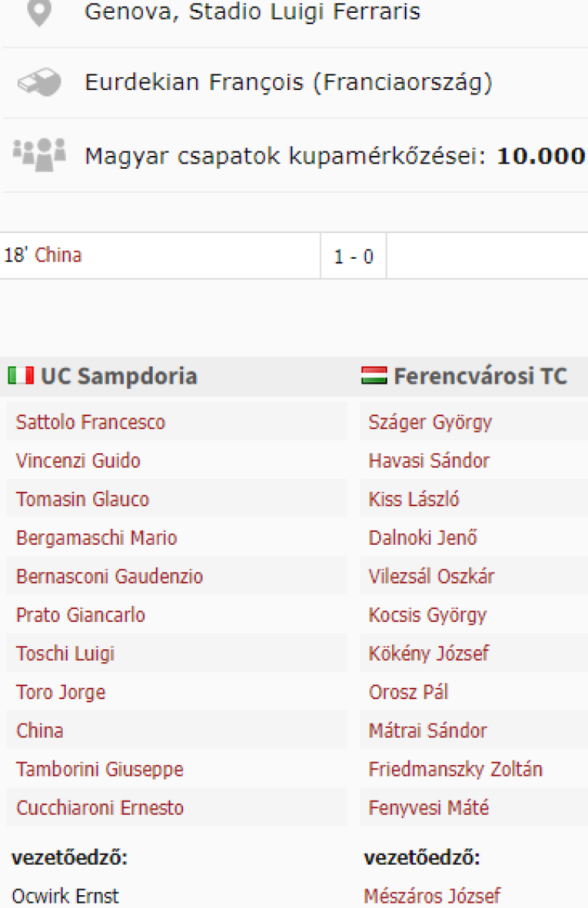Open Friedmanszky Zoltán player page

pos(455,770)
